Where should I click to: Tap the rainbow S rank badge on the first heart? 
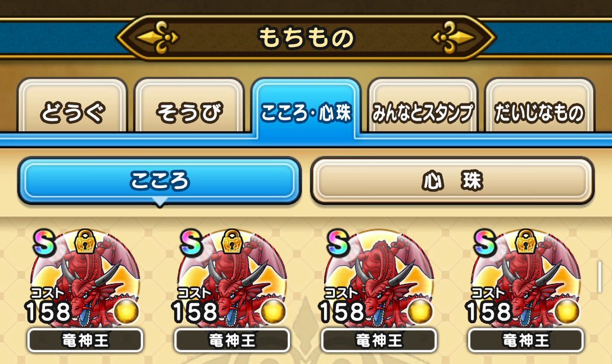[44, 242]
